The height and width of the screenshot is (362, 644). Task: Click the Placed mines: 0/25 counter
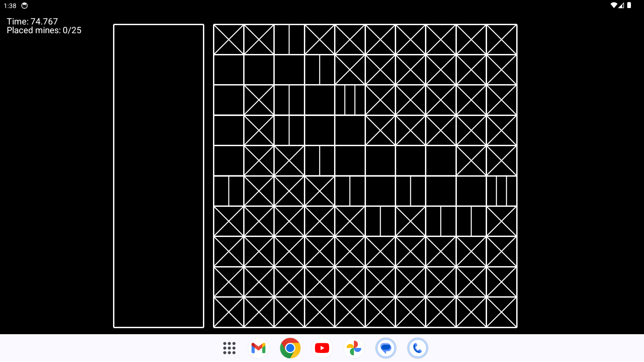tap(44, 31)
